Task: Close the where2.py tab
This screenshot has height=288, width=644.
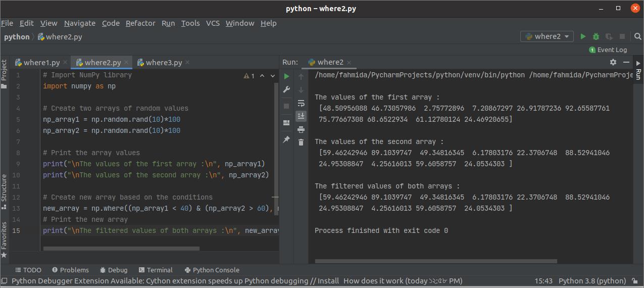Action: click(127, 63)
